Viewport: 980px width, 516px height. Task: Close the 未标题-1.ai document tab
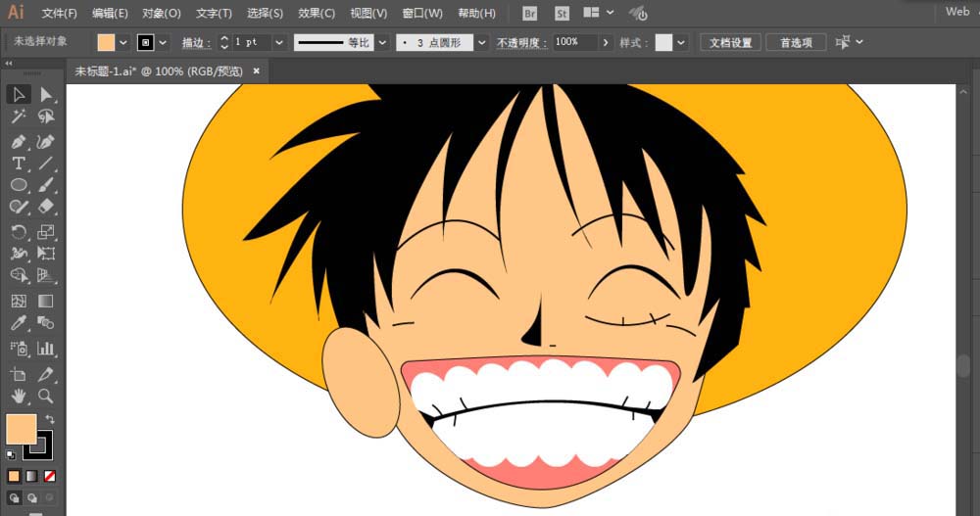pyautogui.click(x=256, y=71)
